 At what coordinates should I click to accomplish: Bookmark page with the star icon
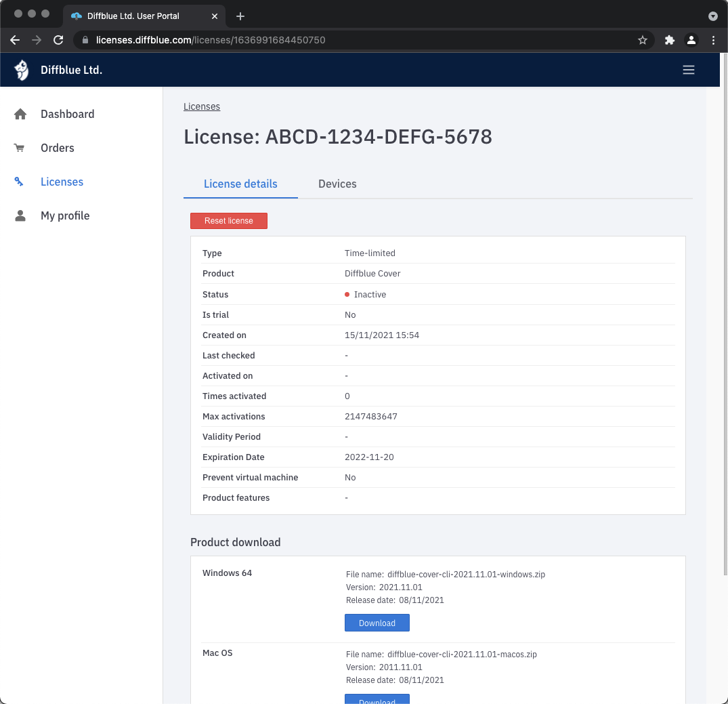[642, 40]
